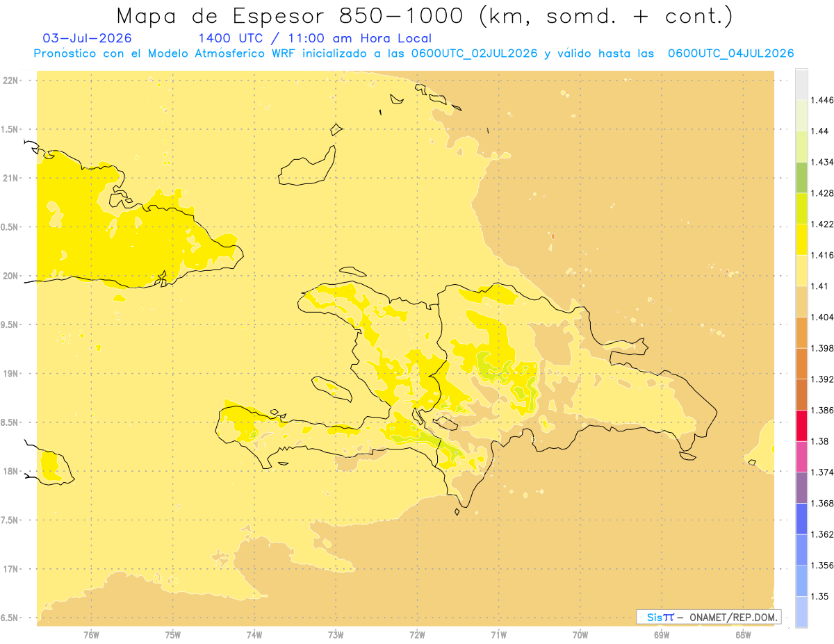The width and height of the screenshot is (834, 644).
Task: Click the legend value "1.398"
Action: coord(822,348)
